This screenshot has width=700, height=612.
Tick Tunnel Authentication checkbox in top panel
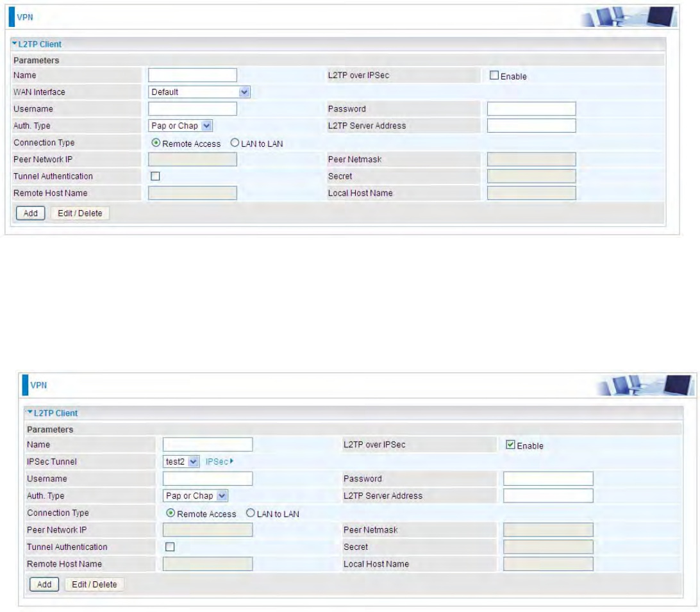pyautogui.click(x=155, y=176)
